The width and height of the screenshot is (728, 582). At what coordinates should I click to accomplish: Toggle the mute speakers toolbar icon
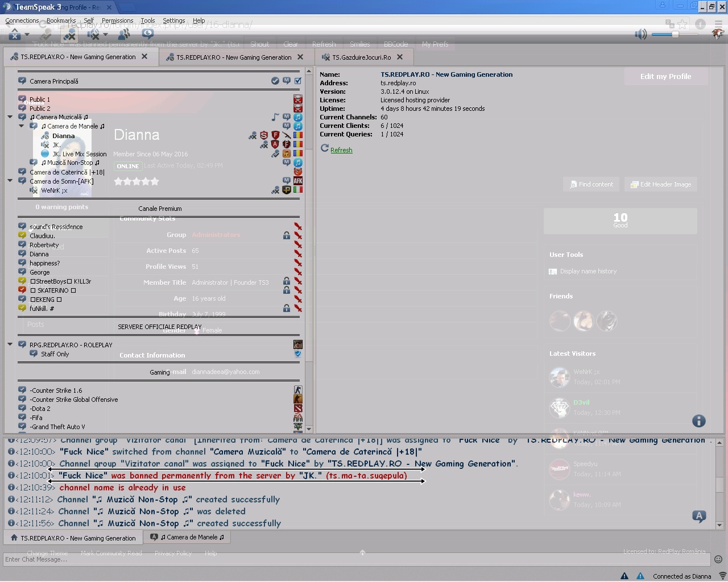93,35
